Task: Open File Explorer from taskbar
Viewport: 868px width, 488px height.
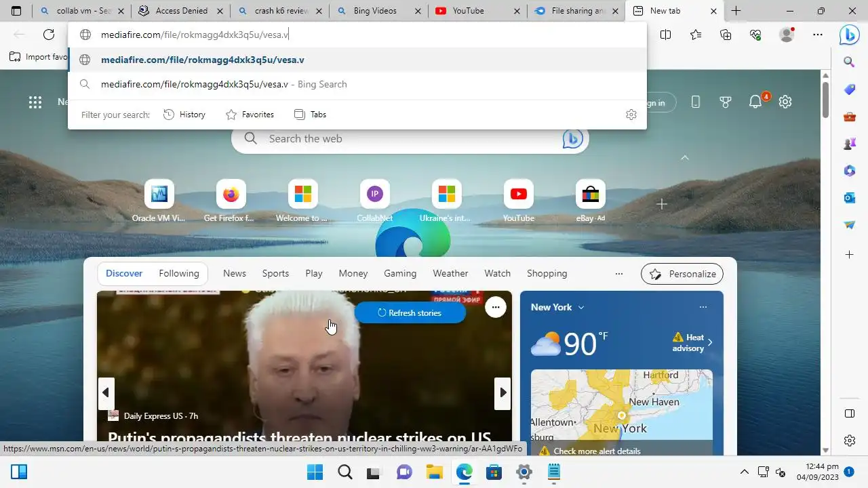Action: click(434, 472)
